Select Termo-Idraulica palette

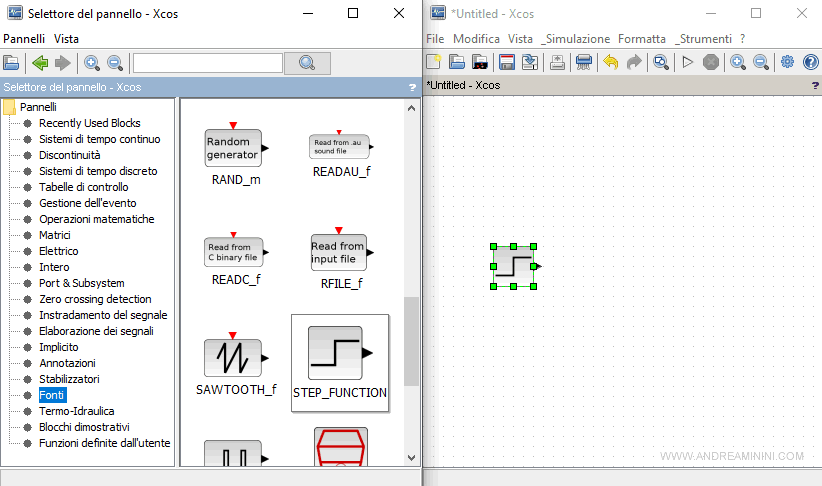pyautogui.click(x=77, y=411)
